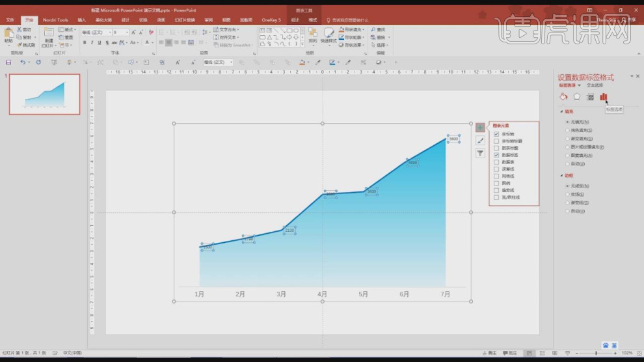Image resolution: width=644 pixels, height=362 pixels.
Task: Click Align Text (对齐文本) button
Action: (226, 37)
